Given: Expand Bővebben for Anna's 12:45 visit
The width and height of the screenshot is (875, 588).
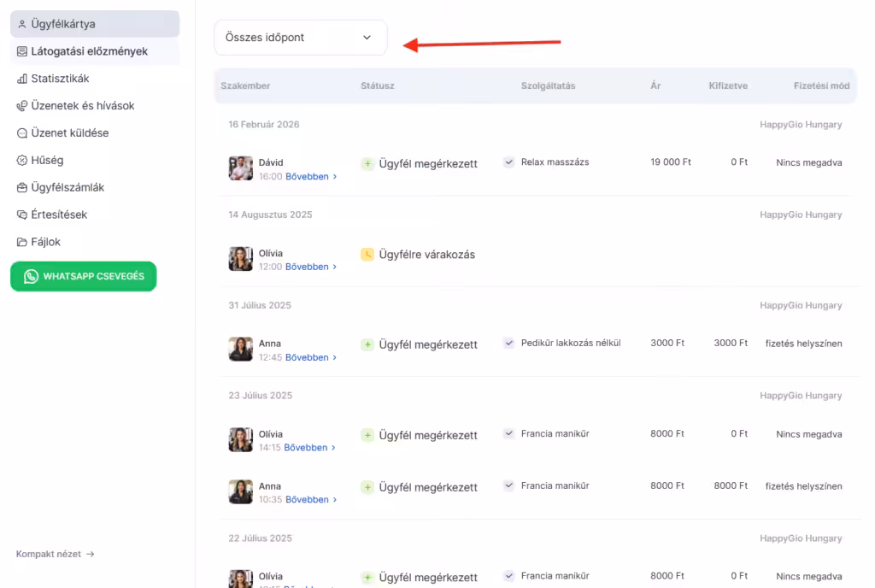Looking at the screenshot, I should [311, 358].
